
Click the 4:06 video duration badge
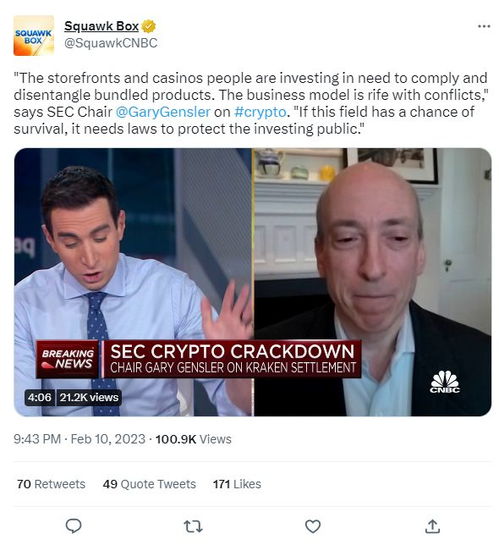tap(40, 397)
